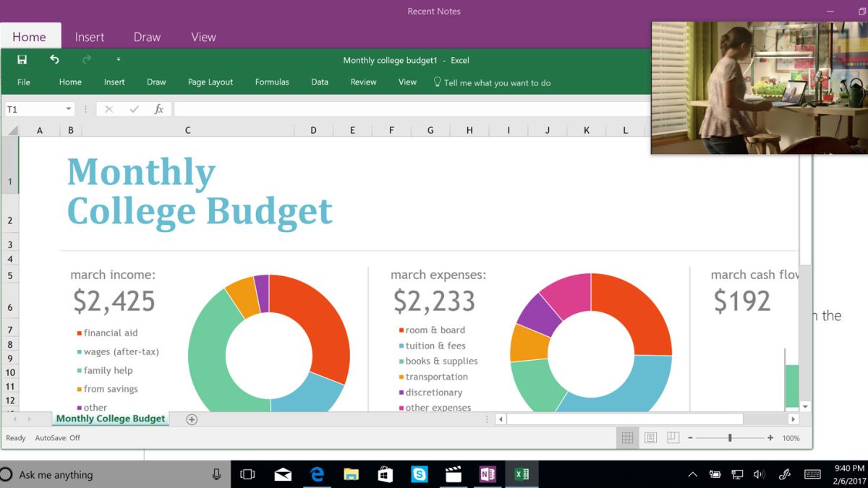
Task: Select column G header
Action: point(430,130)
